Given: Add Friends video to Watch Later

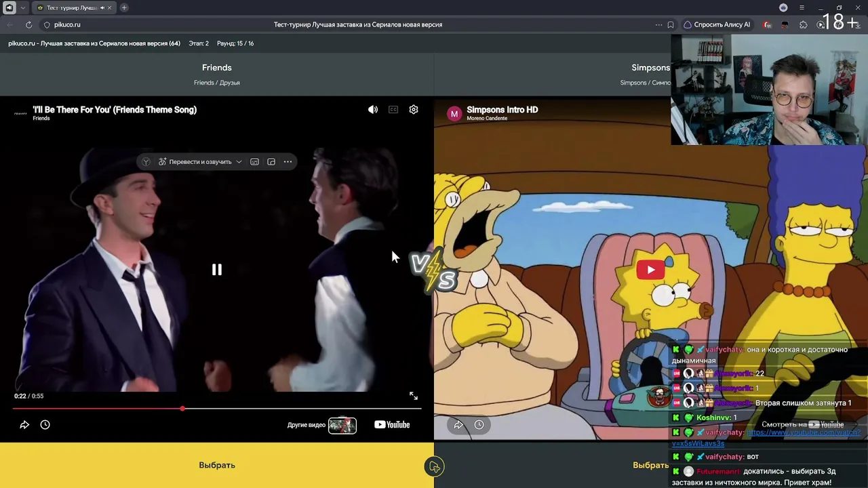Looking at the screenshot, I should (x=45, y=425).
